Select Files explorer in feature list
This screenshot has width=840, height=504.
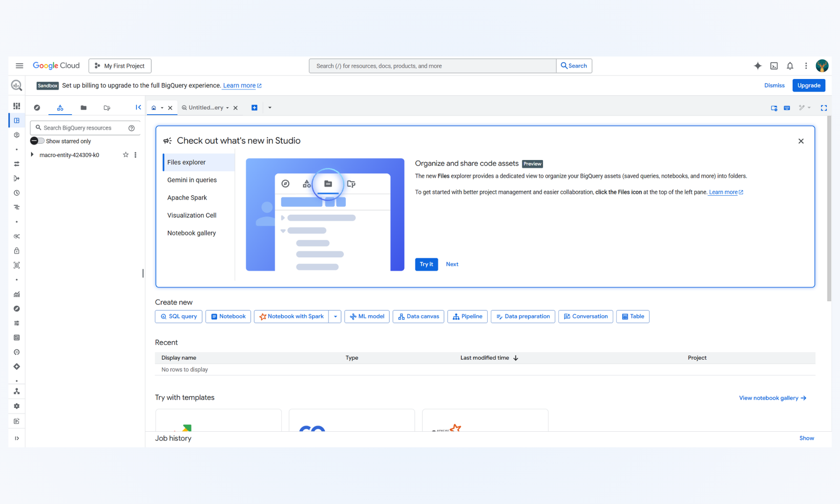198,162
